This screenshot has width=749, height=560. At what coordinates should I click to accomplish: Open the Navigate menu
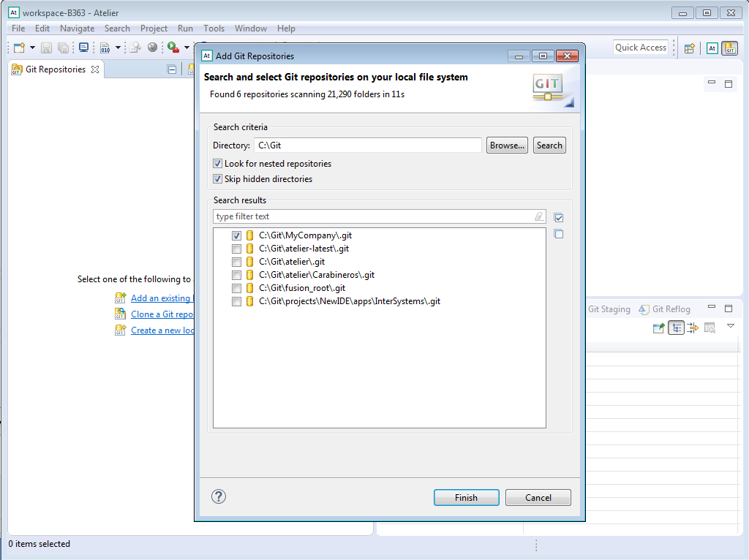tap(77, 29)
